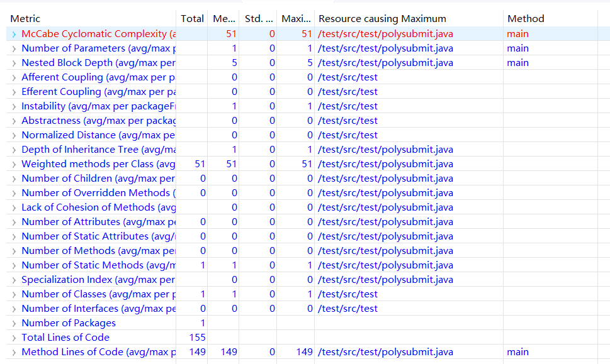Expand the Instability row
This screenshot has height=364, width=610.
tap(14, 106)
